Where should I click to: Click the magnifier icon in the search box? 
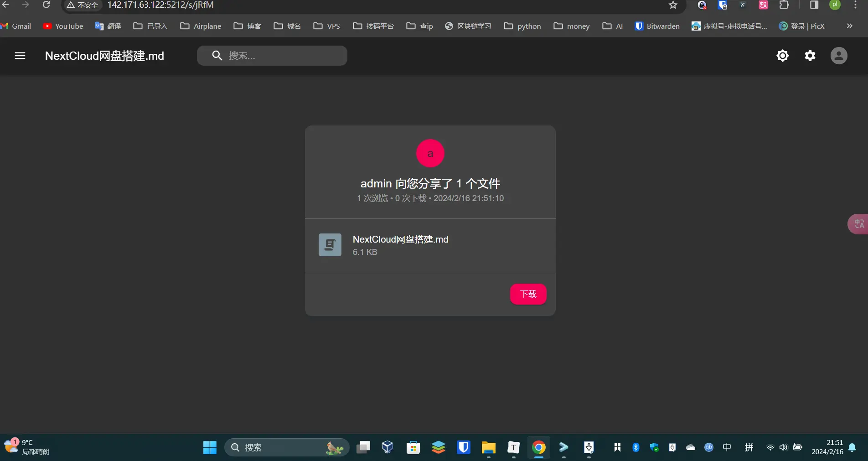coord(217,56)
